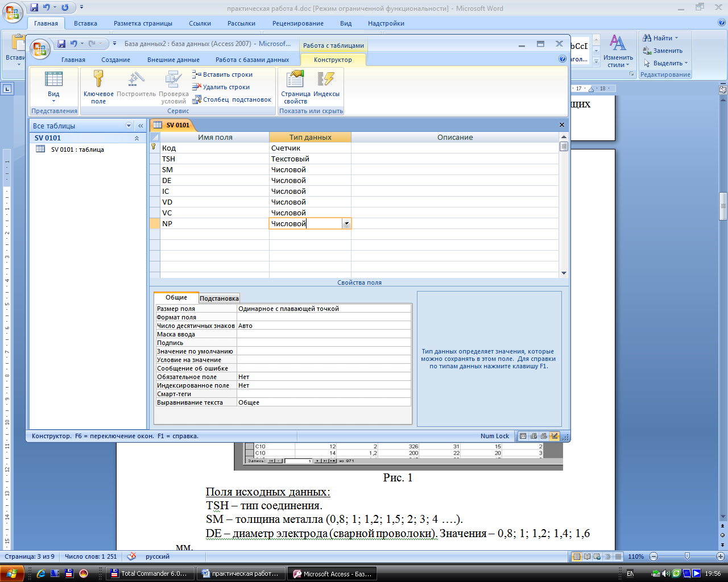This screenshot has width=728, height=582.
Task: Open Создание tab in Access
Action: coord(116,60)
